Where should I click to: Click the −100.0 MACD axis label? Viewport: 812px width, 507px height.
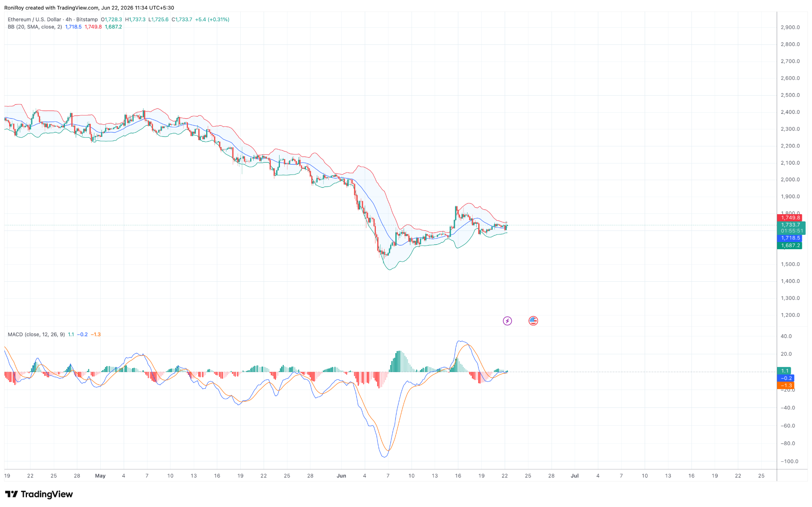coord(790,461)
